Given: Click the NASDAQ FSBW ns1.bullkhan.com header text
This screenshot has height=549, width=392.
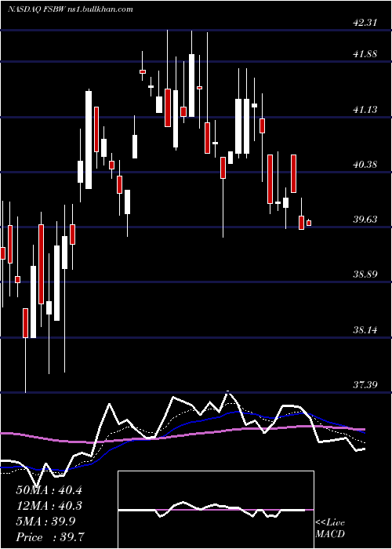Looking at the screenshot, I should tap(71, 9).
